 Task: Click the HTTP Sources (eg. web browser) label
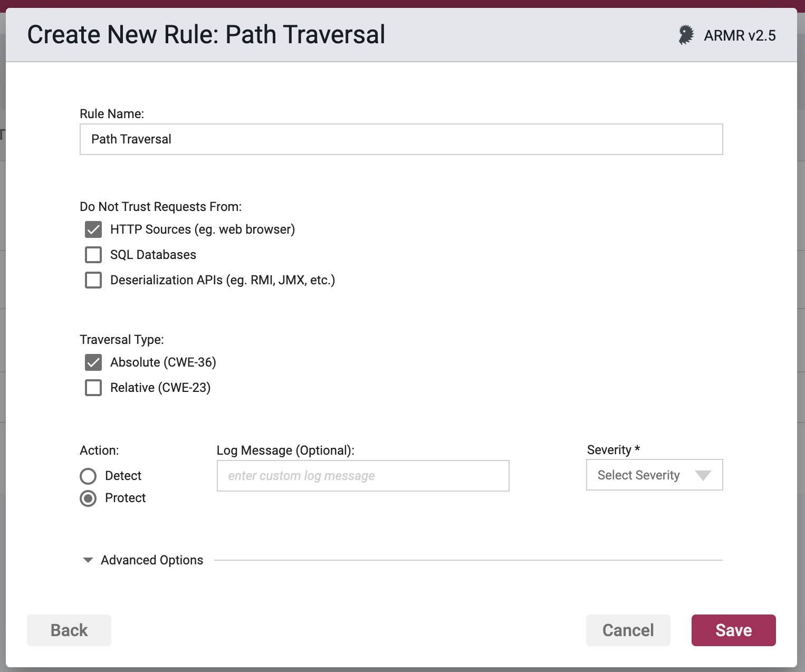[203, 229]
